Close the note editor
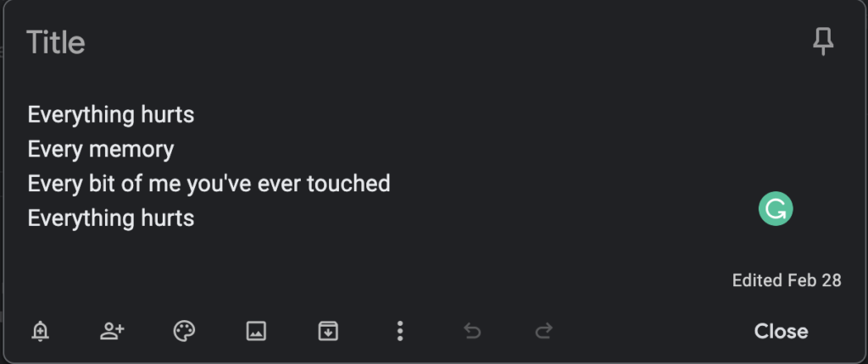The image size is (868, 364). click(x=781, y=331)
